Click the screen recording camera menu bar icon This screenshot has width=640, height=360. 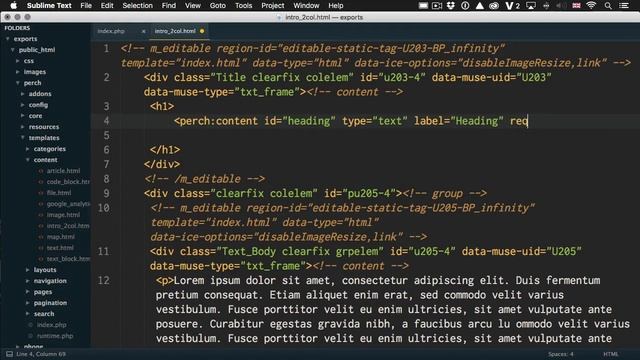[x=437, y=5]
